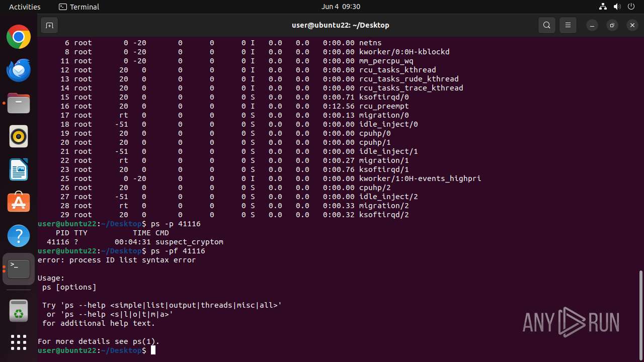Click the 0:12.56 time value
The image size is (644, 362).
[339, 106]
